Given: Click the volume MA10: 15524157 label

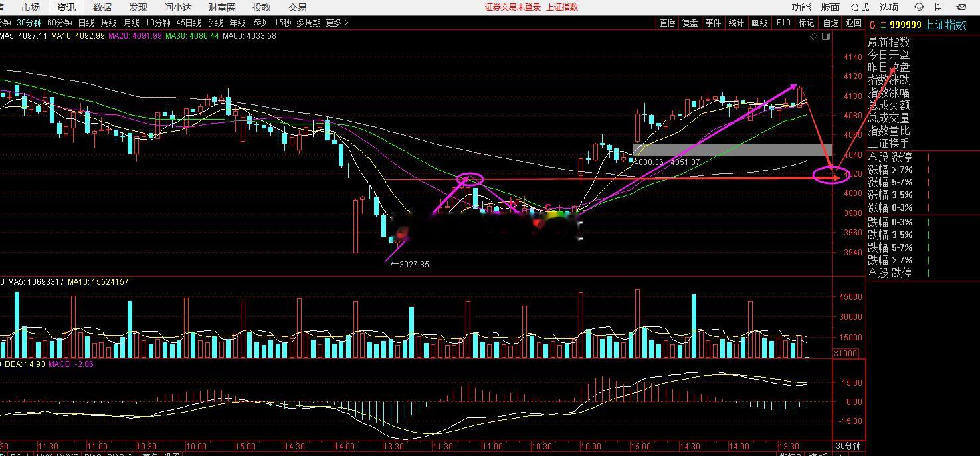Looking at the screenshot, I should (x=98, y=282).
